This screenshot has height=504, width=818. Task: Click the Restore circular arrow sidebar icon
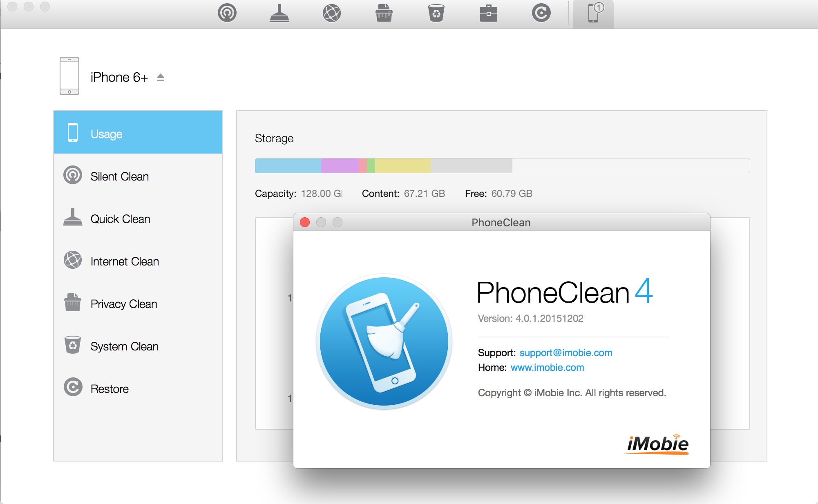73,387
